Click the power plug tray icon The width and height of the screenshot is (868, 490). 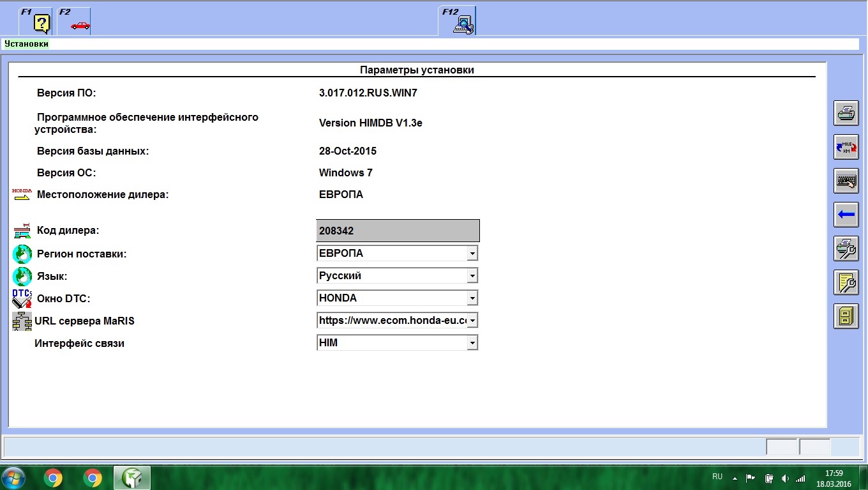click(x=769, y=478)
